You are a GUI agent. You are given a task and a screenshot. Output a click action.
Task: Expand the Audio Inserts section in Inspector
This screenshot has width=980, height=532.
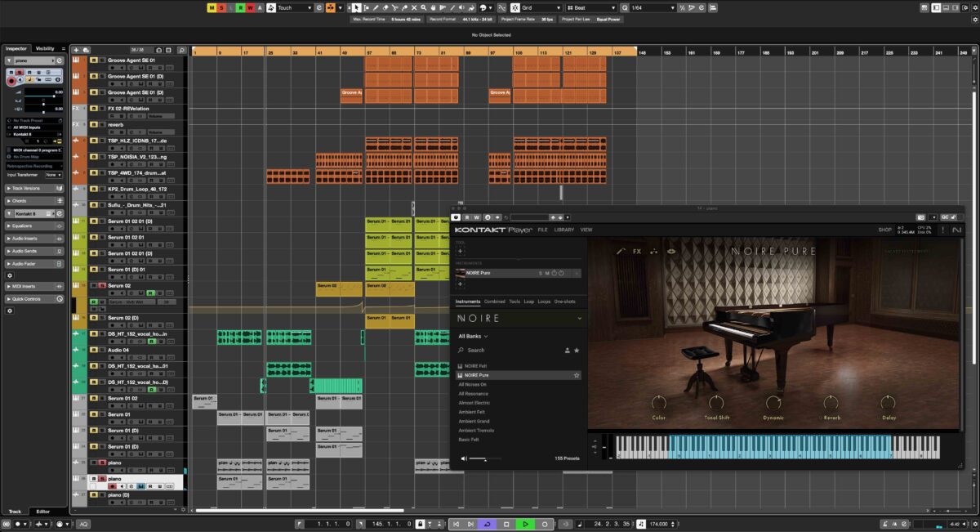[35, 238]
